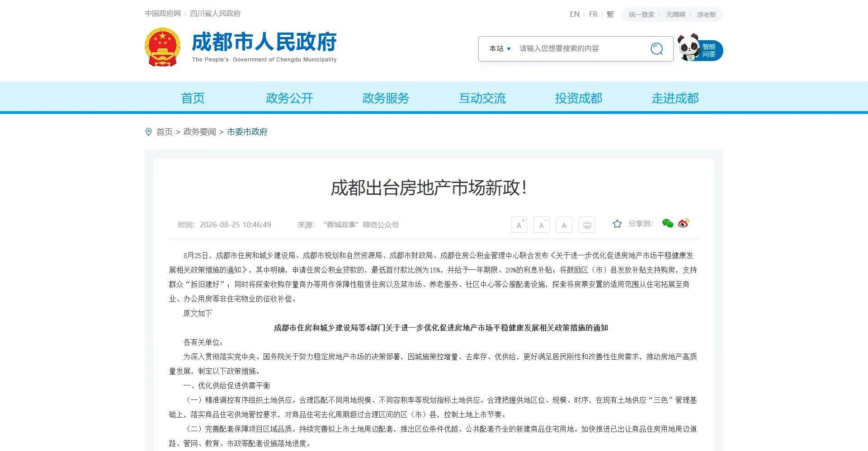Image resolution: width=868 pixels, height=451 pixels.
Task: Go to 政务服务 navigation tab
Action: click(386, 98)
